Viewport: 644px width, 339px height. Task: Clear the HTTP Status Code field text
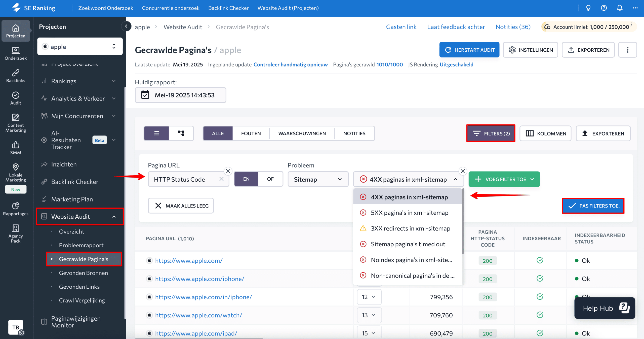tap(221, 179)
